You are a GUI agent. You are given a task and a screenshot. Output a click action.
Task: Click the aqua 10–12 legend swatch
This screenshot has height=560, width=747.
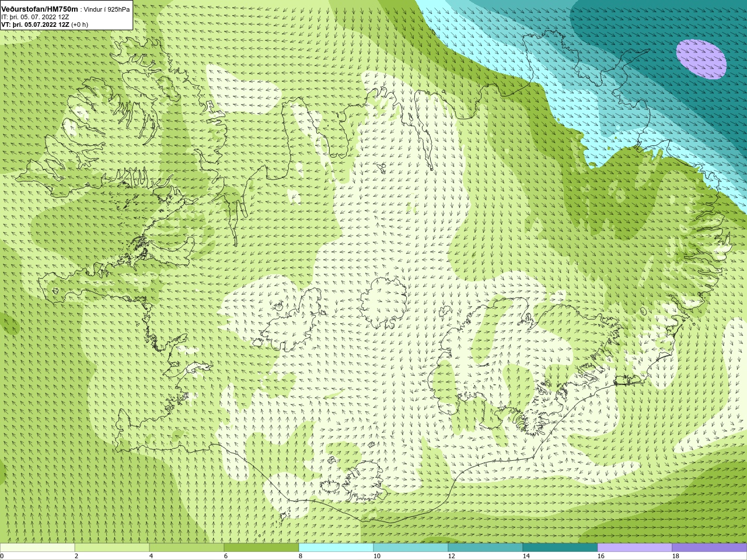point(411,548)
